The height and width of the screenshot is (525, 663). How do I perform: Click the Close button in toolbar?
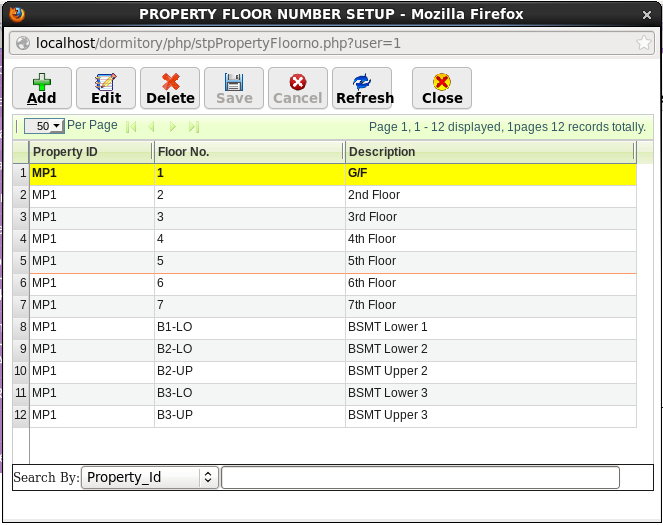442,88
